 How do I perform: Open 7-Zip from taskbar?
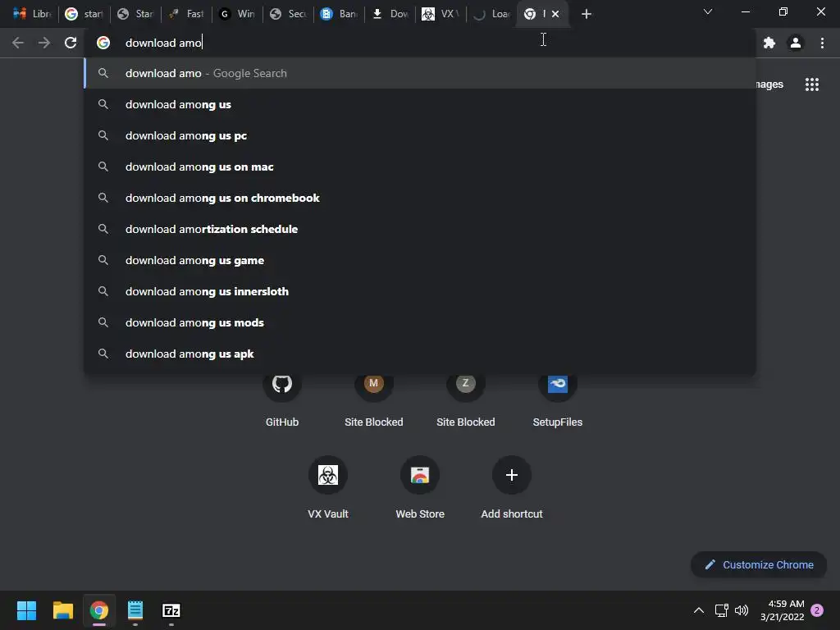coord(171,610)
